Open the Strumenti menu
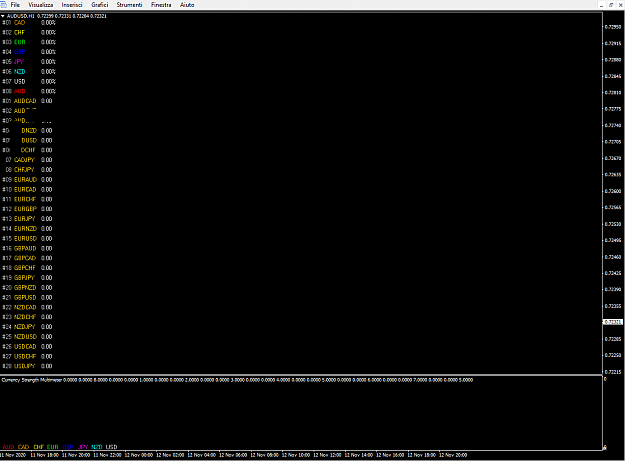This screenshot has width=625, height=461. tap(129, 5)
